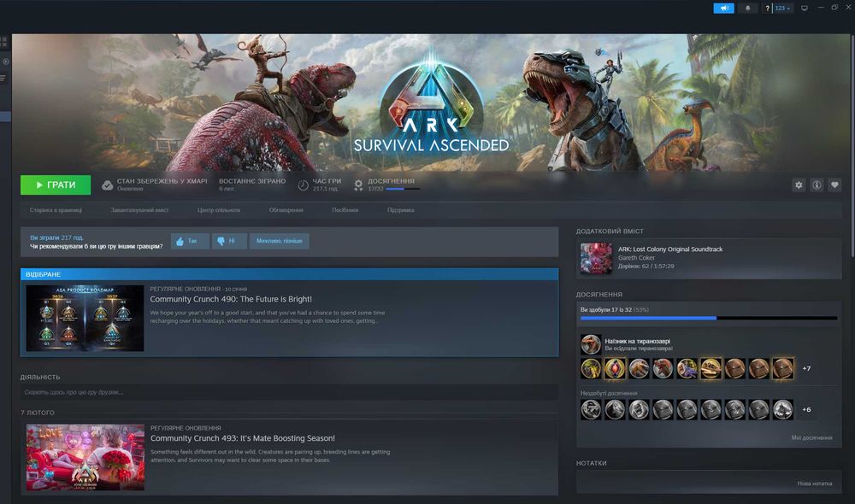Open the Обговорення tab
855x504 pixels.
286,210
